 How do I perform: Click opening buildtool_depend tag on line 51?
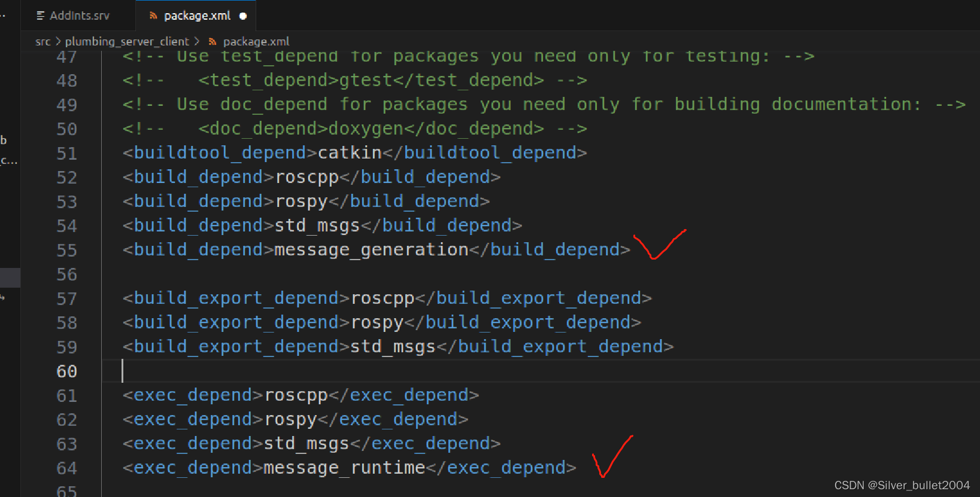[220, 153]
